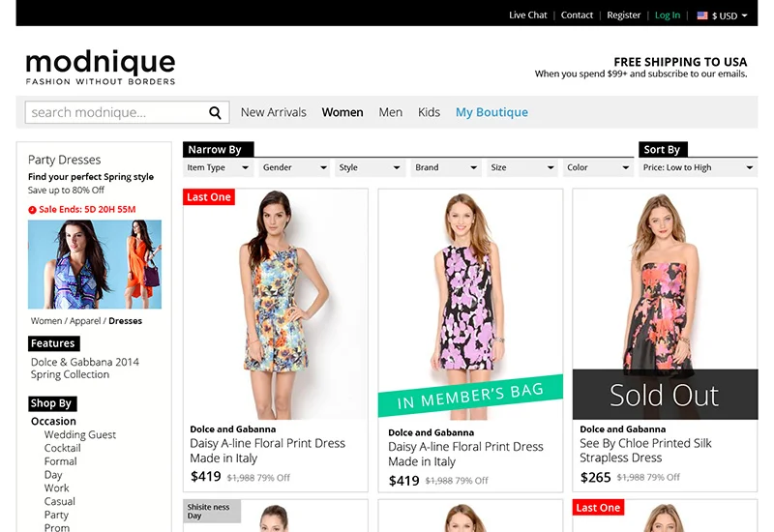This screenshot has height=532, width=774.
Task: Filter by Formal occasion
Action: point(61,461)
